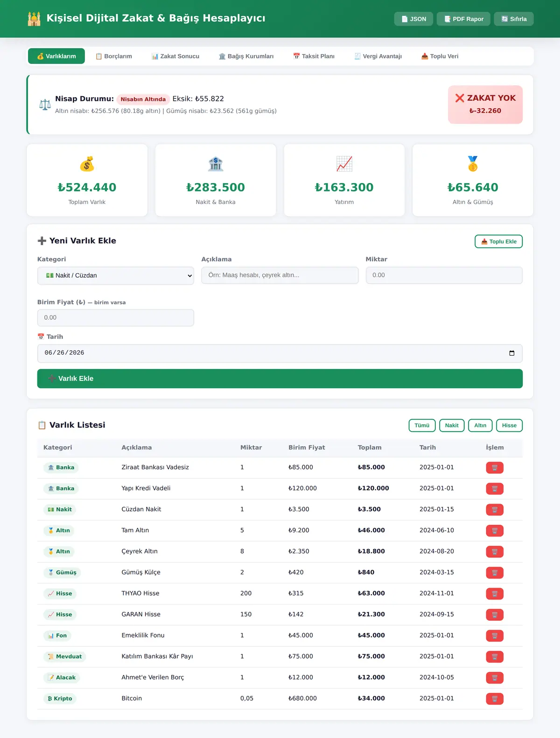Select the Varlıklarım tab

56,56
